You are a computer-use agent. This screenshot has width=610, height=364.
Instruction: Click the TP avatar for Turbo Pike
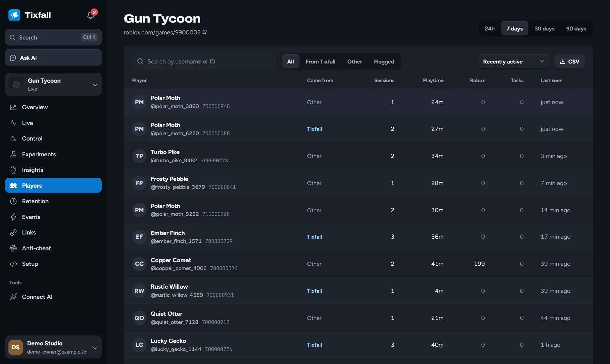tap(139, 156)
